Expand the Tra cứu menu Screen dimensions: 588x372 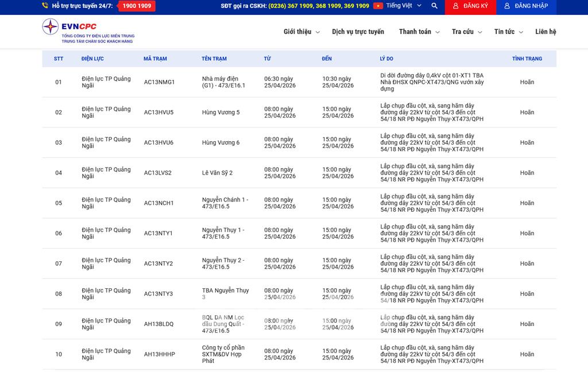click(466, 32)
